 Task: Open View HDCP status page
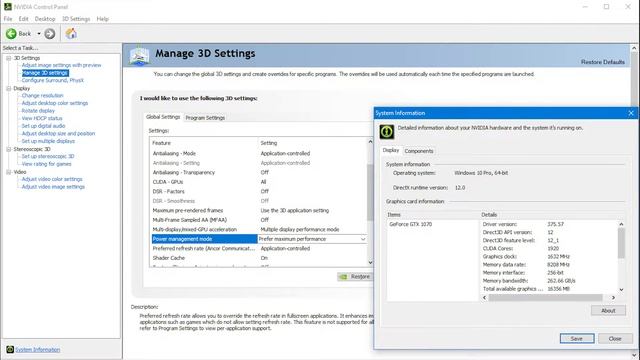(42, 118)
